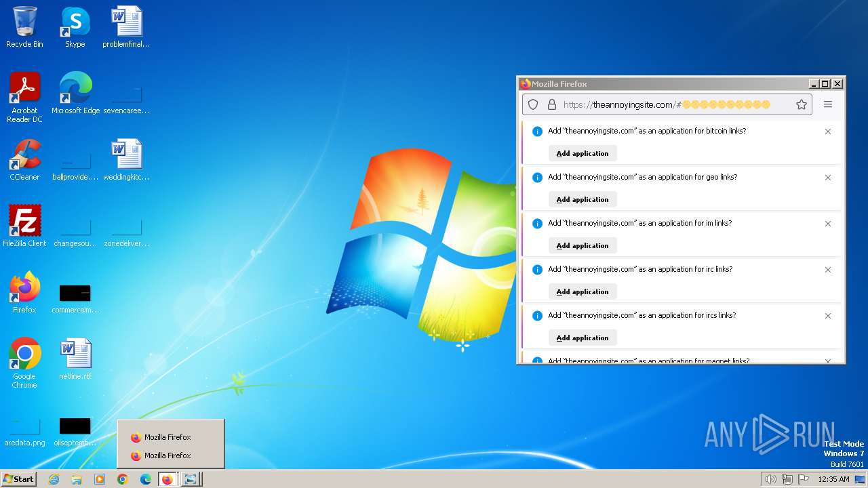
Task: Click the taskbar clock showing 12:35 AM
Action: [x=833, y=479]
